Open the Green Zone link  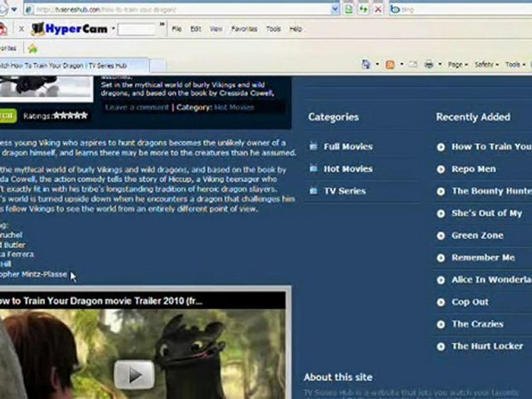click(477, 236)
